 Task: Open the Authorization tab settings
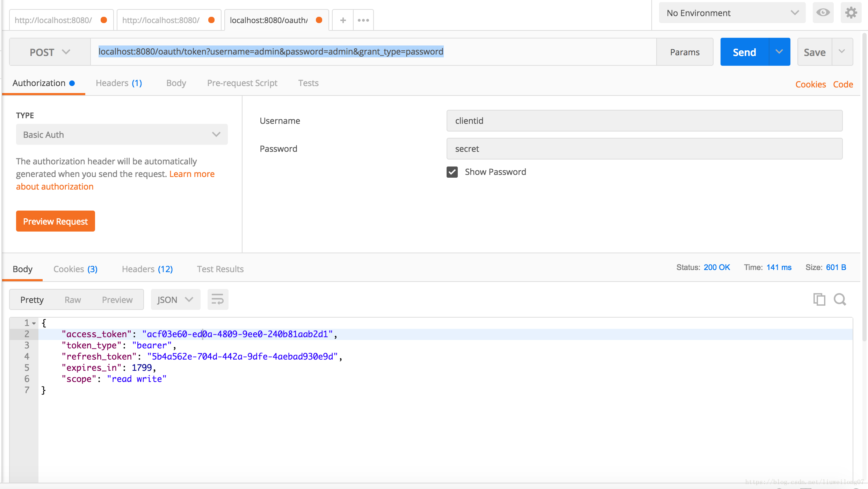pos(39,83)
